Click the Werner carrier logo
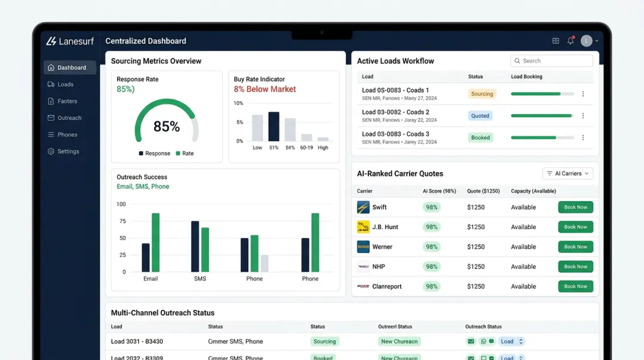The width and height of the screenshot is (644, 360). [363, 247]
